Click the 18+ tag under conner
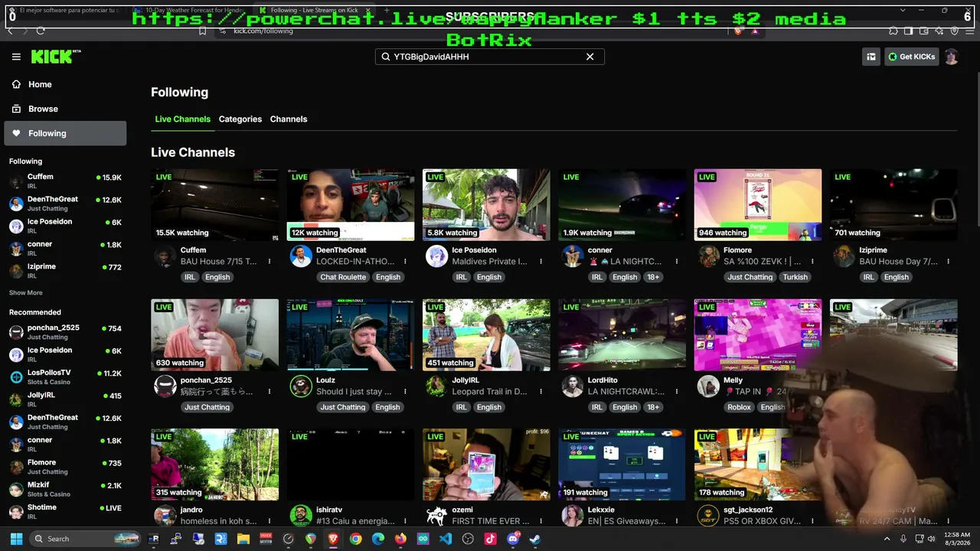Viewport: 980px width, 551px height. point(653,277)
